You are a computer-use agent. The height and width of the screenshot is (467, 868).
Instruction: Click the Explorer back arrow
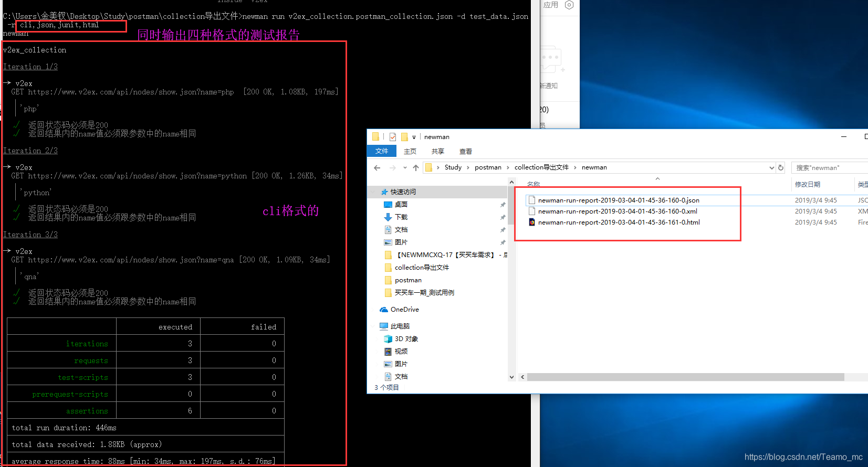[x=377, y=168]
